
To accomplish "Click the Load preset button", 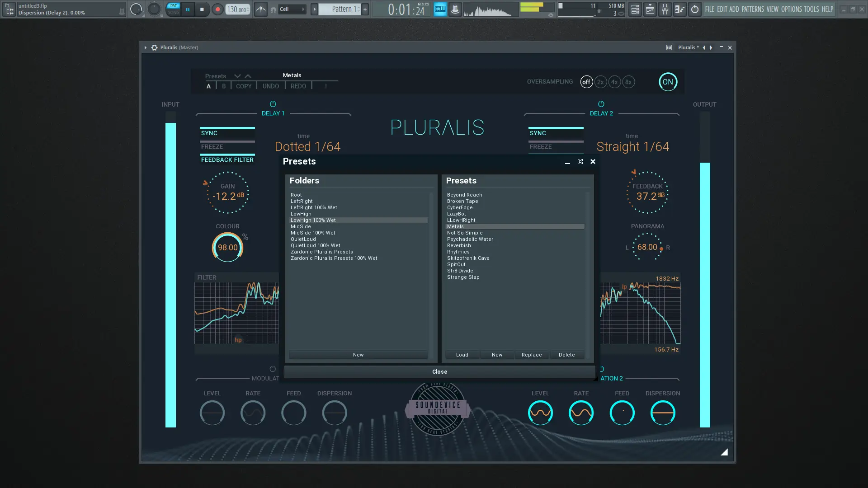I will click(x=462, y=355).
